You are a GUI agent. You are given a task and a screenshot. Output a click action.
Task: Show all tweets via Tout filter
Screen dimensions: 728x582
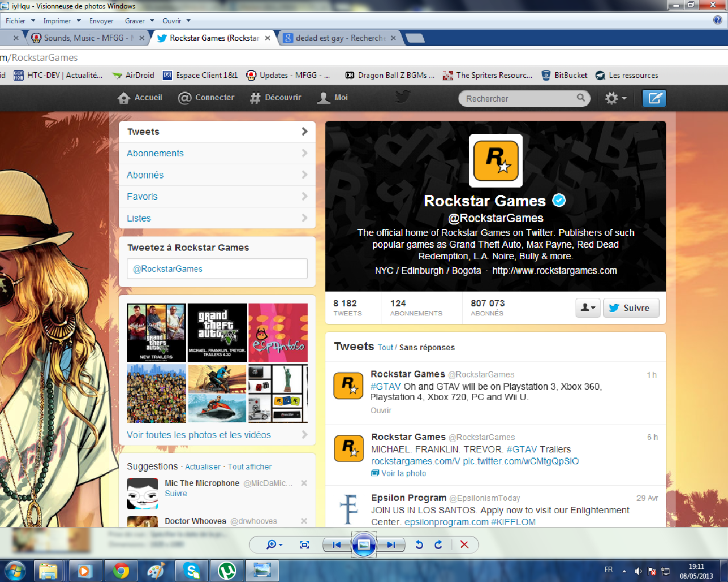tap(385, 347)
